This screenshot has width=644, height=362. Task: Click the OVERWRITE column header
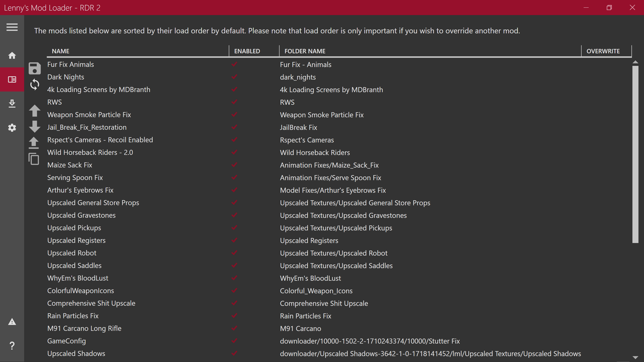tap(603, 51)
